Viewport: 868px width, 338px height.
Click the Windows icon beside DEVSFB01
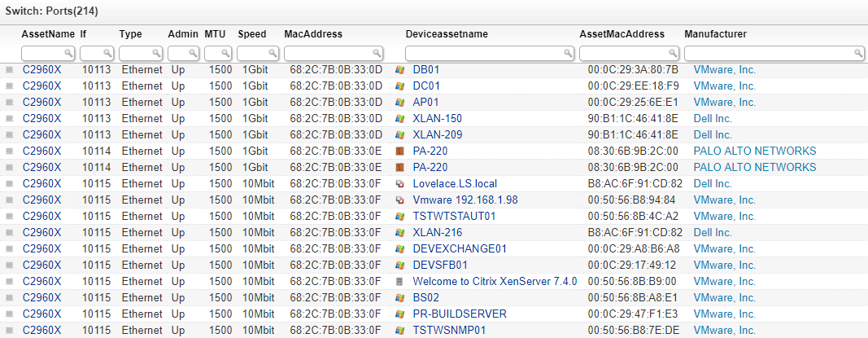pos(399,266)
